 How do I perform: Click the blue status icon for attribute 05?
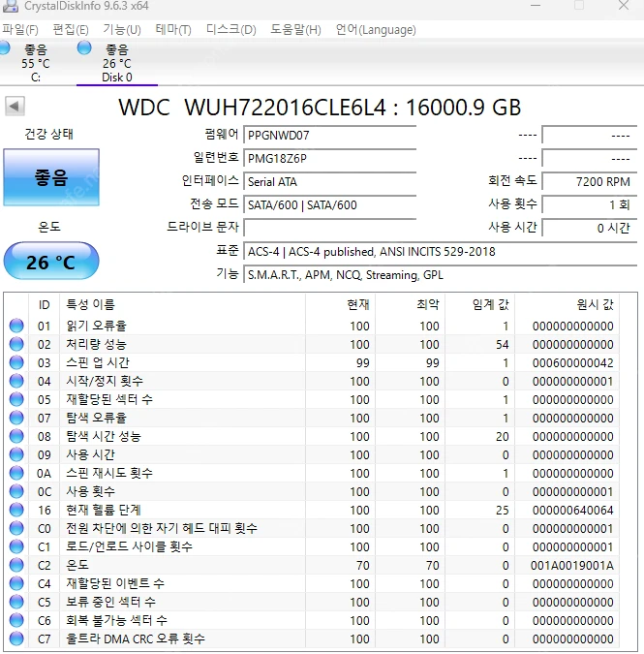point(16,399)
